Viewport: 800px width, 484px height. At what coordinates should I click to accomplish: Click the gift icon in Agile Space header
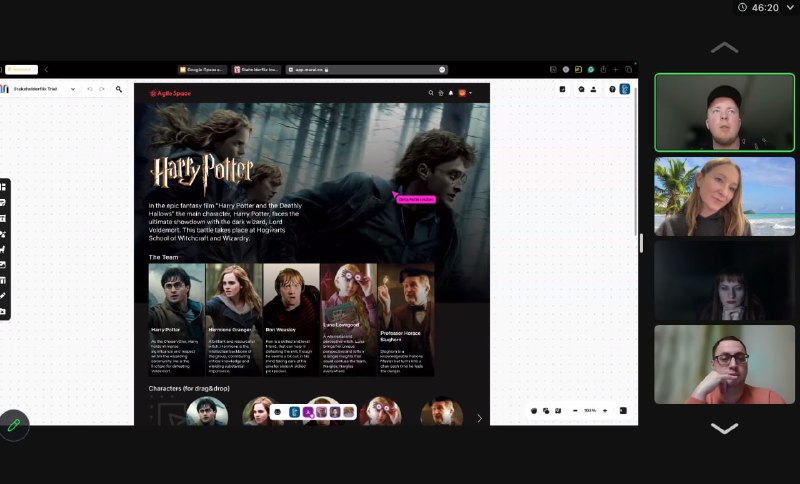[x=441, y=93]
